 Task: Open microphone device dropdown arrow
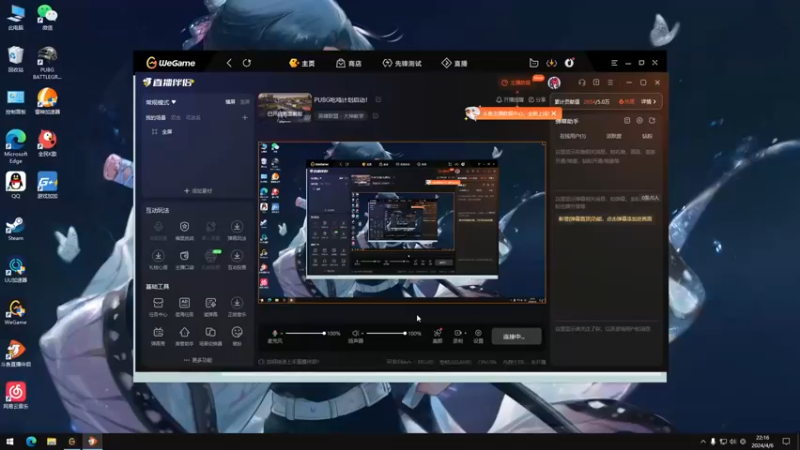tap(282, 334)
